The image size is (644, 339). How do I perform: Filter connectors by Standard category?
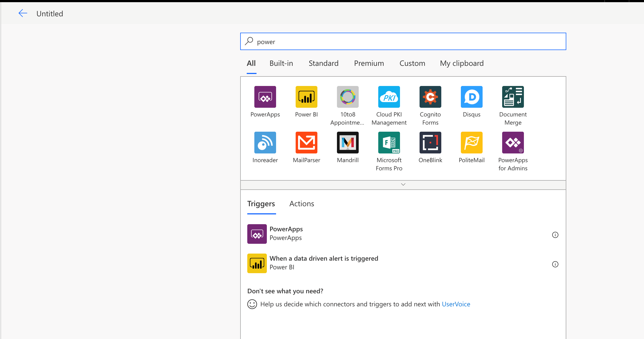[324, 63]
